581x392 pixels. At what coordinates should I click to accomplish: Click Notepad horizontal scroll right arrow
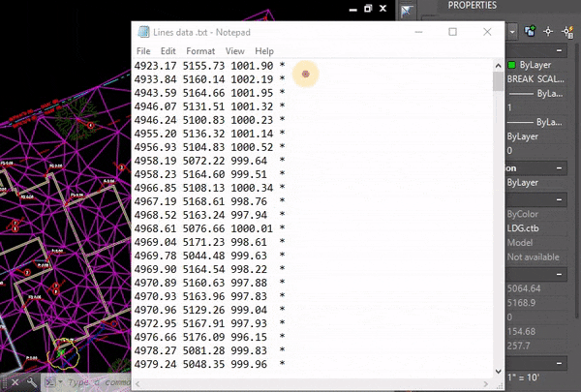(x=486, y=384)
